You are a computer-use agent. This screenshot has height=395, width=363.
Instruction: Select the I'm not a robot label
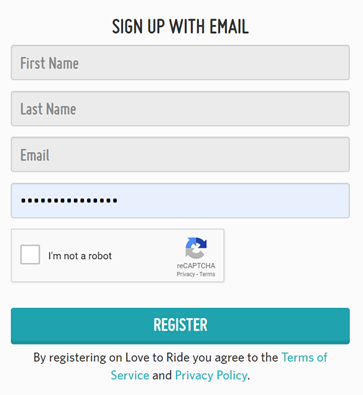point(80,256)
